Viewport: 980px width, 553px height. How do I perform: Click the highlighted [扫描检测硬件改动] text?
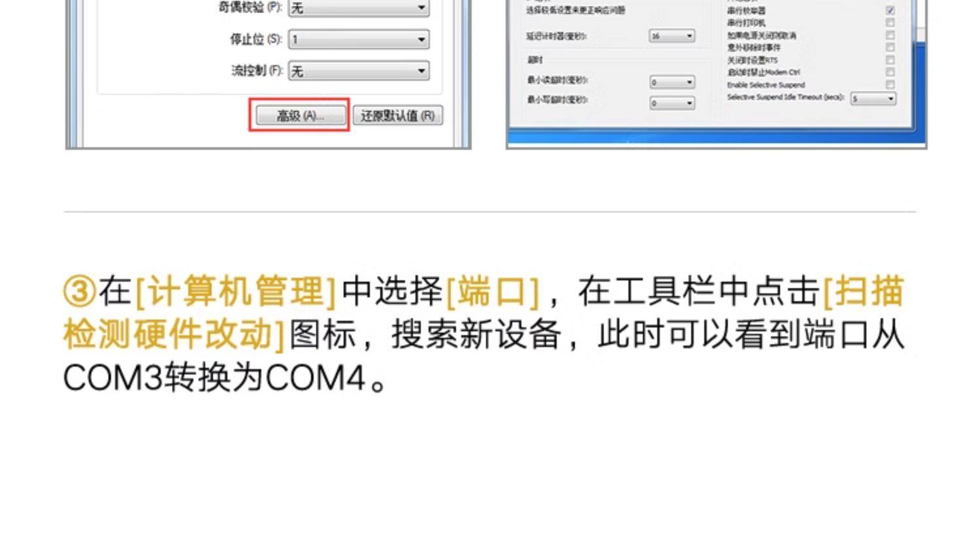click(483, 313)
